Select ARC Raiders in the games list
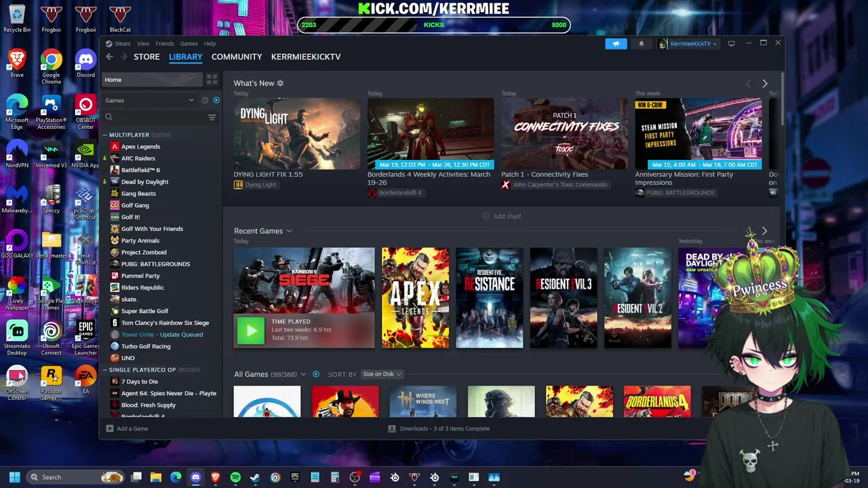Screen dimensions: 868x488 (x=138, y=158)
